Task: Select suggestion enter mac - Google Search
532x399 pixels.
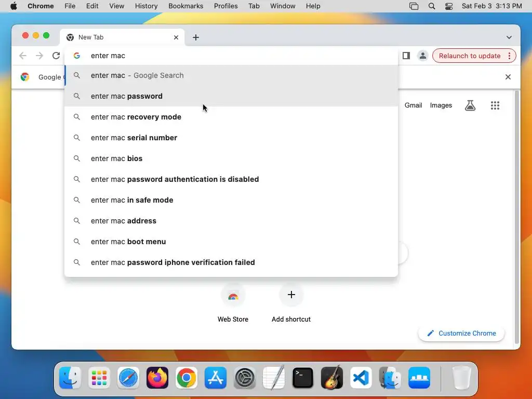Action: pyautogui.click(x=231, y=75)
